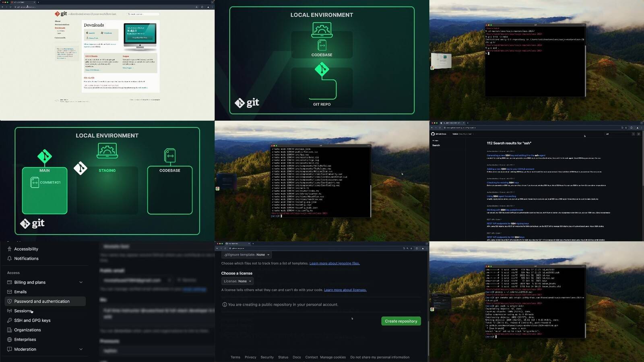Click the GitHub Docs logo
Viewport: 644px width, 362px height.
[439, 134]
